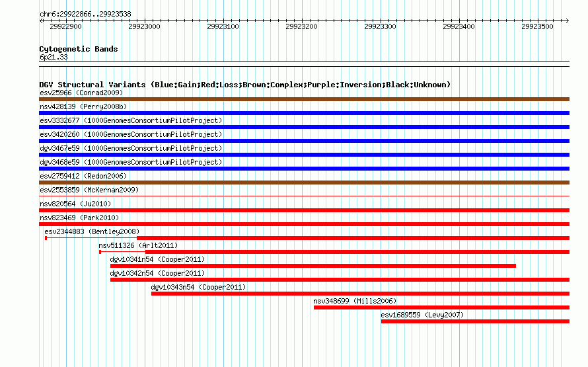Open dgv10343n54 (Cooper2011) variant label
The width and height of the screenshot is (588, 367).
coord(198,287)
